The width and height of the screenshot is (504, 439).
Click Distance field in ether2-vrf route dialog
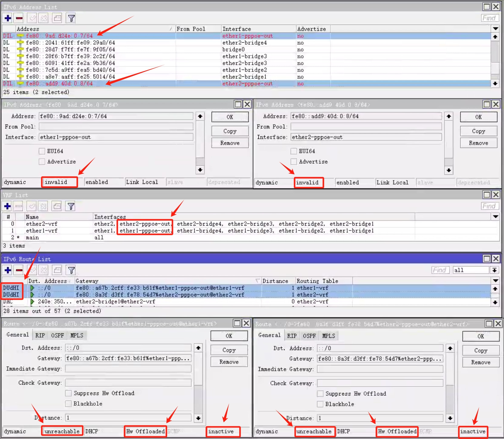[380, 418]
